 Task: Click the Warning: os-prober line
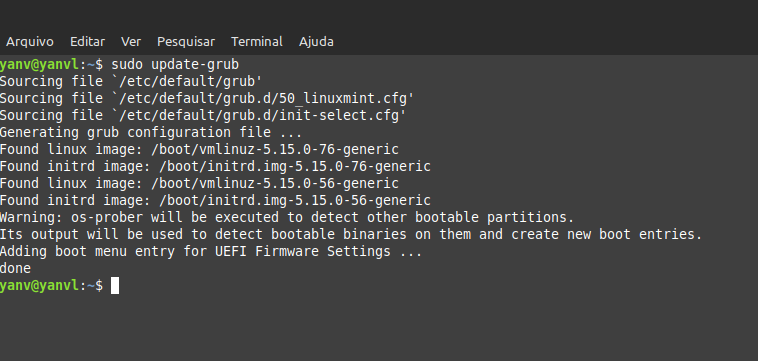pyautogui.click(x=287, y=217)
